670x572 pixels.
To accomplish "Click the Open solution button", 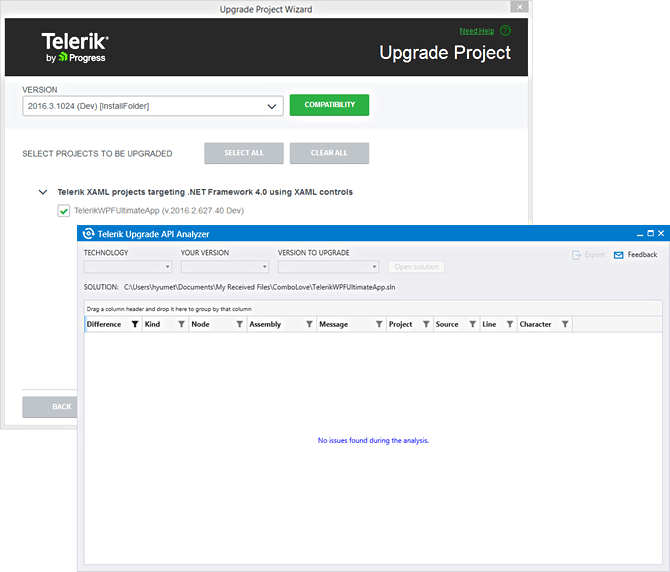I will tap(416, 267).
